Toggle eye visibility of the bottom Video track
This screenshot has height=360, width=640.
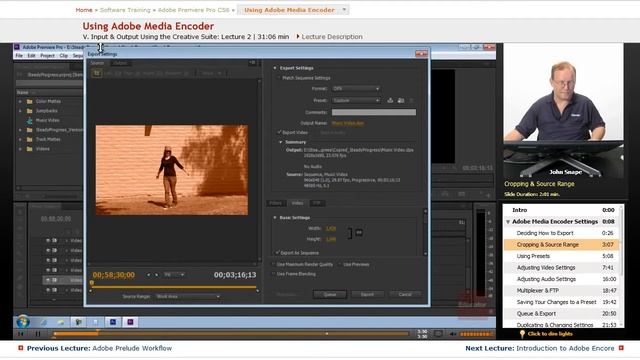pos(48,290)
